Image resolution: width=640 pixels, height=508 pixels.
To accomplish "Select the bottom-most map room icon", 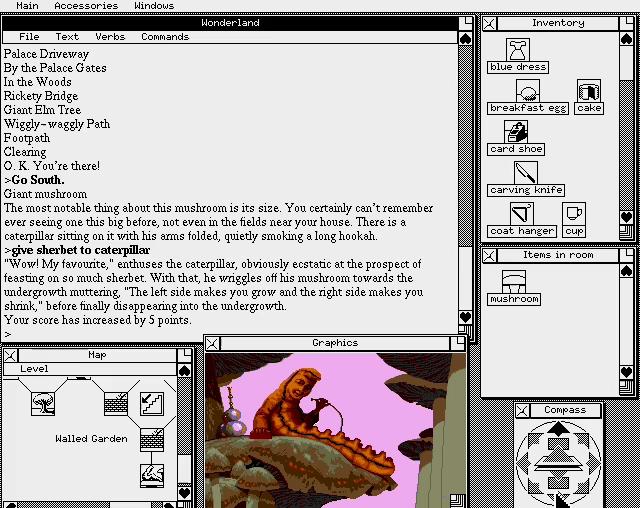I will tap(152, 475).
